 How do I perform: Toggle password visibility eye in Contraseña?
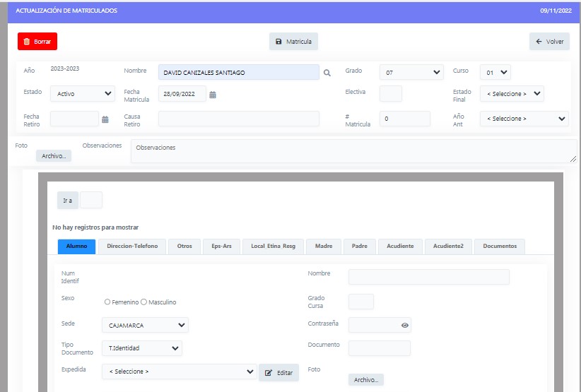[x=405, y=326]
